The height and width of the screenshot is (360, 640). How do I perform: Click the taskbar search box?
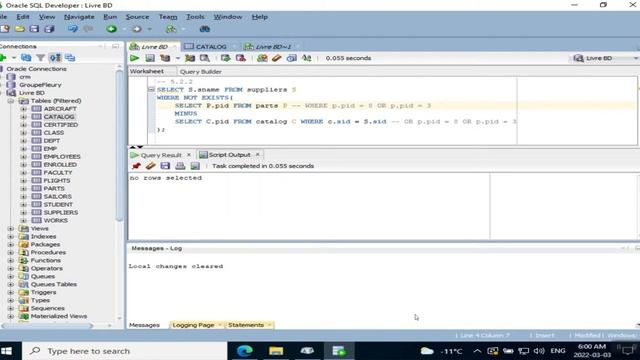click(124, 351)
